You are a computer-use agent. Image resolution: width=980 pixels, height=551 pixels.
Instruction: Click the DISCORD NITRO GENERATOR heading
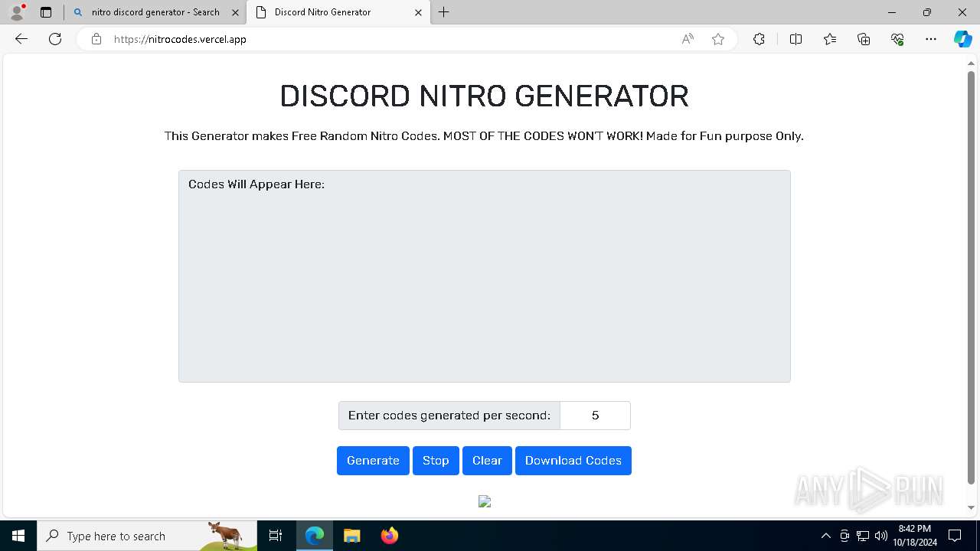[x=484, y=96]
